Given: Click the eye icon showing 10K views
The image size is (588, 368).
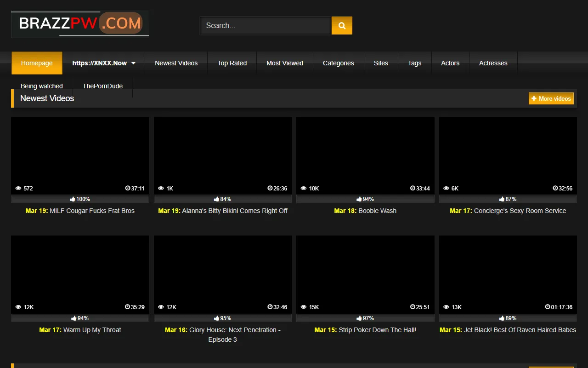Looking at the screenshot, I should coord(303,188).
